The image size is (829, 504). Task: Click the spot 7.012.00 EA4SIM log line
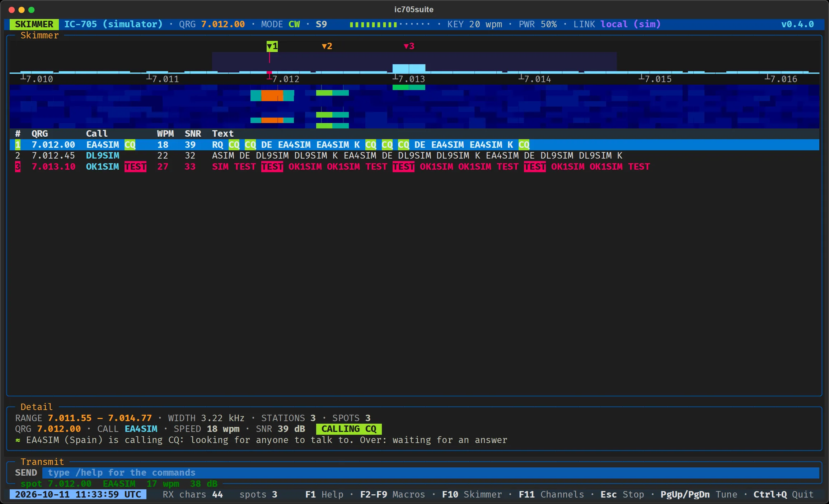pos(119,484)
